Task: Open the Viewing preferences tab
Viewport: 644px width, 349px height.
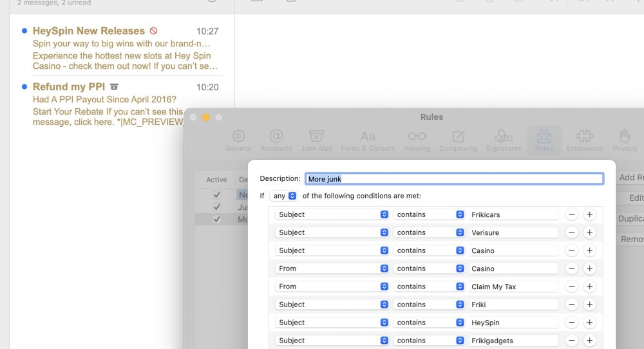Action: (x=417, y=140)
